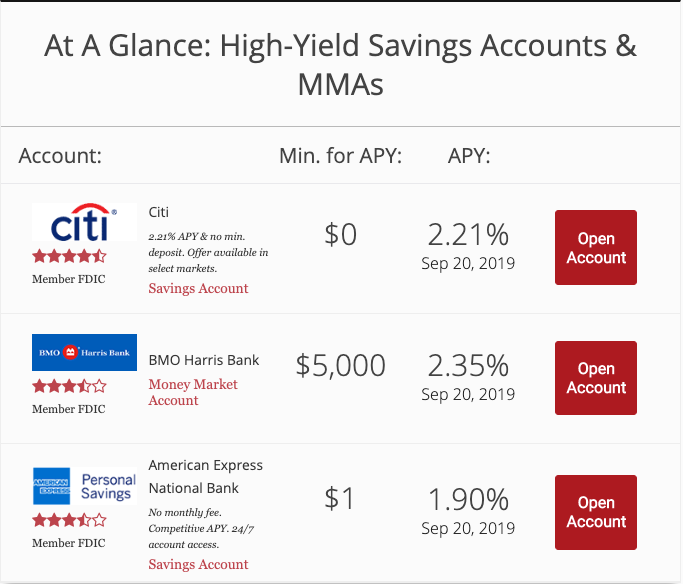Select American Express National Bank name
This screenshot has height=584, width=683.
pyautogui.click(x=206, y=476)
